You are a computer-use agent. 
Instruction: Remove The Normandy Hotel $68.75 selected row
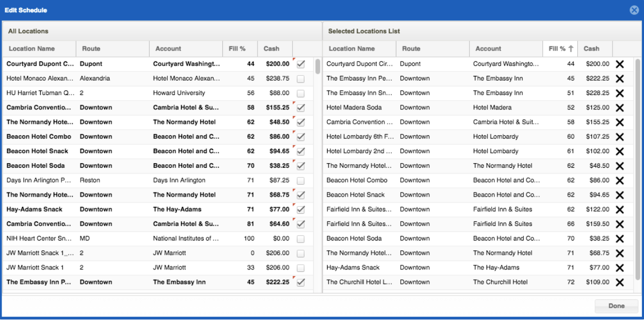pos(620,253)
